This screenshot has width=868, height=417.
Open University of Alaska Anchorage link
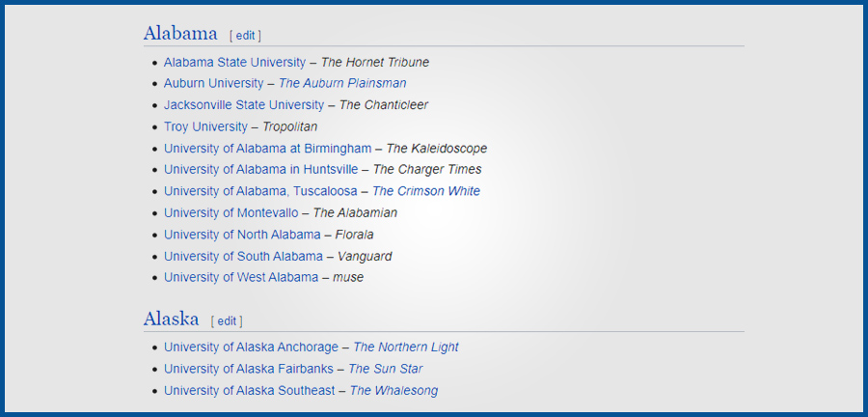pos(251,347)
